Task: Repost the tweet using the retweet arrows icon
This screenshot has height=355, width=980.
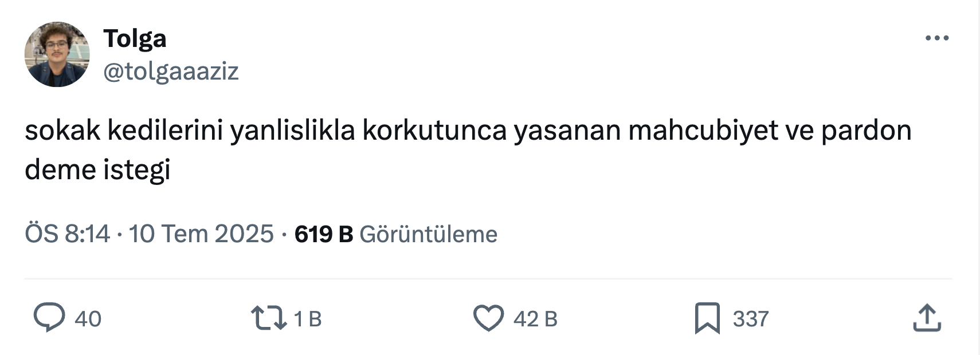Action: pos(269,318)
